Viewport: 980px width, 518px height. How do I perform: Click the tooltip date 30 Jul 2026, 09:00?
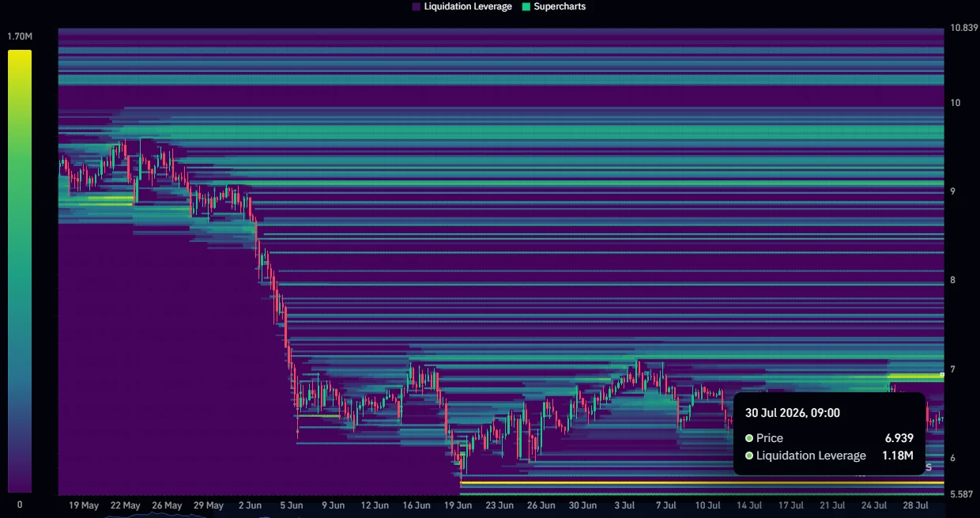point(792,413)
